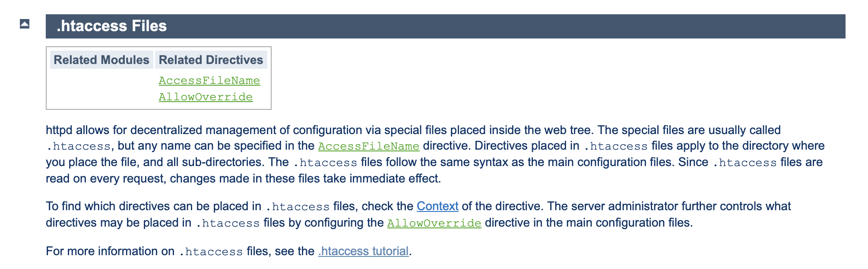
Task: Open the .htaccess tutorial link
Action: coord(363,251)
